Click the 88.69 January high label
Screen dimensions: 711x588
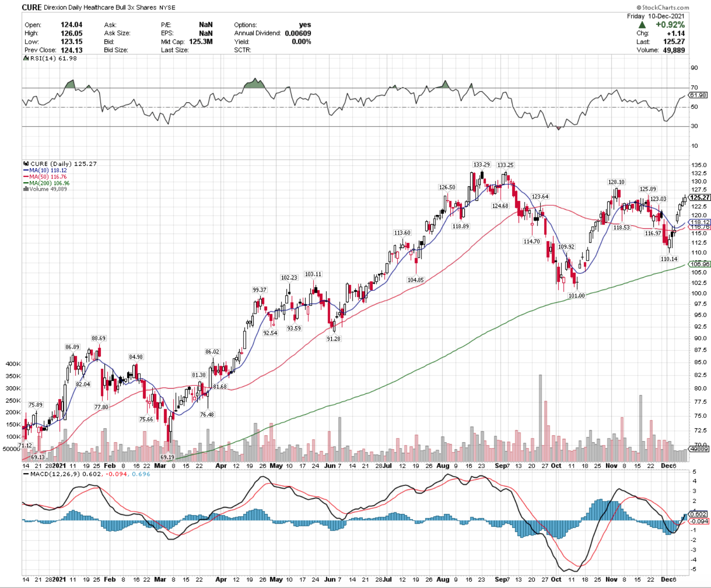(98, 338)
